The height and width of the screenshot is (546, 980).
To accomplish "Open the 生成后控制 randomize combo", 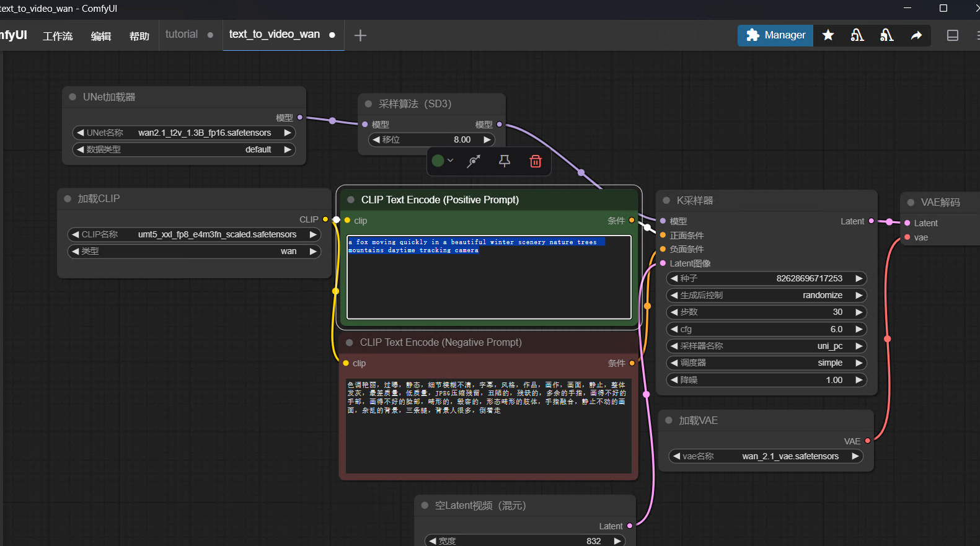I will [x=766, y=295].
